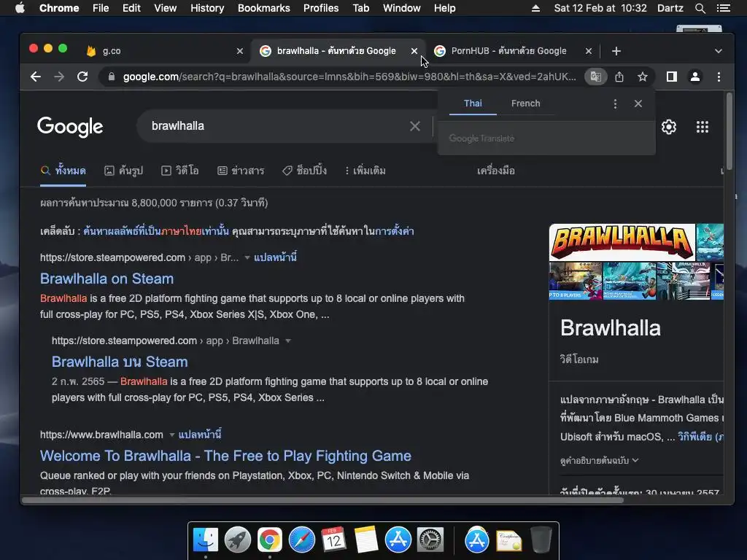
Task: Open the Profiles menu
Action: (x=321, y=8)
